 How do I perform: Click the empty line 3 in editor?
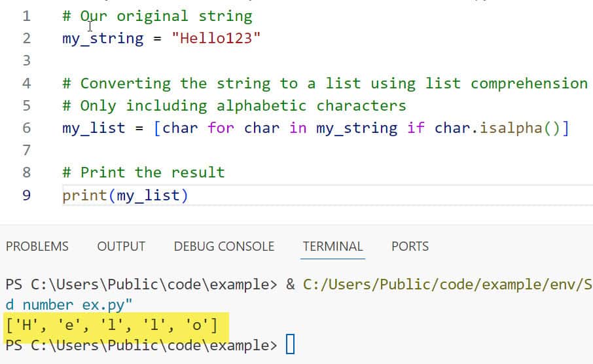(x=262, y=61)
